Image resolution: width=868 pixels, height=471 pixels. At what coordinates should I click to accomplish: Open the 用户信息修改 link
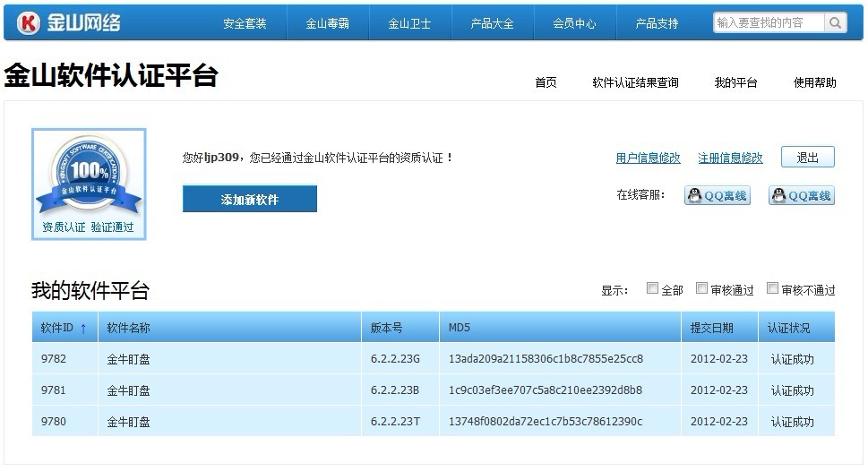pos(649,158)
